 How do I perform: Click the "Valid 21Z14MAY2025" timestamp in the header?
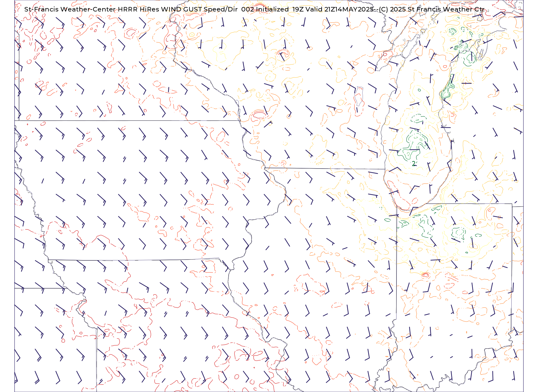[340, 9]
